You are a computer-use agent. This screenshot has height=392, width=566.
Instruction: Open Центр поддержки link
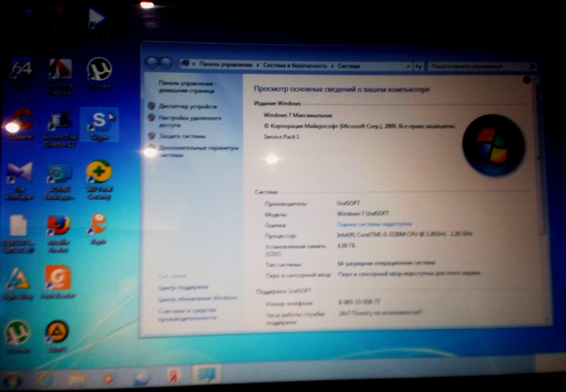[x=183, y=287]
